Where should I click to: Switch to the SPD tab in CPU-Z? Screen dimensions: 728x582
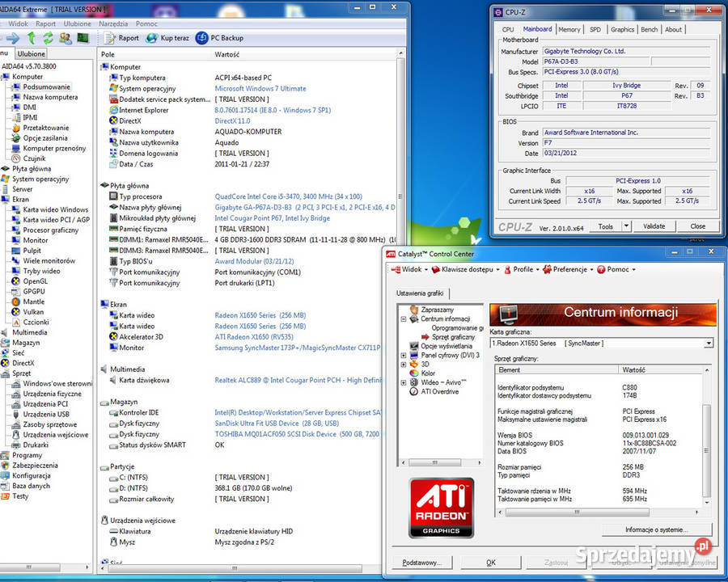595,29
